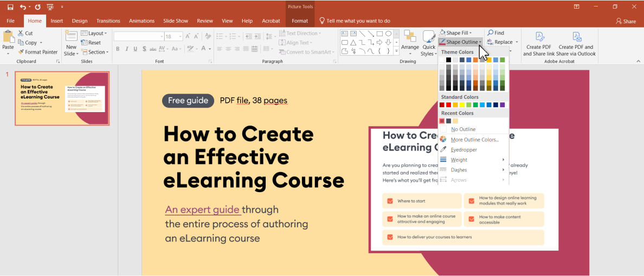Click the Save icon in title bar

click(10, 7)
